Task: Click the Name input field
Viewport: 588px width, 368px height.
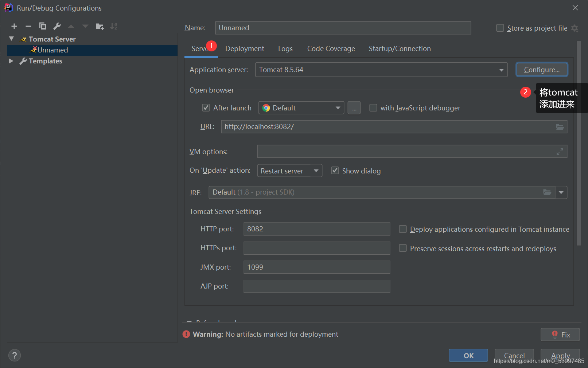Action: coord(343,28)
